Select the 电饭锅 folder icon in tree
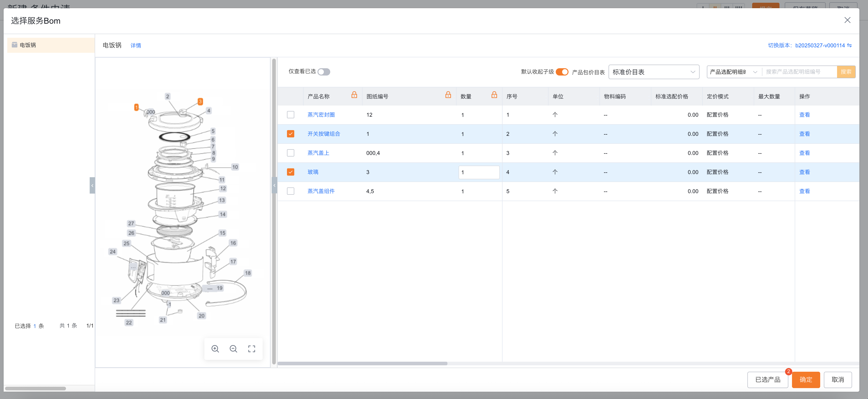Viewport: 868px width, 399px height. (15, 45)
